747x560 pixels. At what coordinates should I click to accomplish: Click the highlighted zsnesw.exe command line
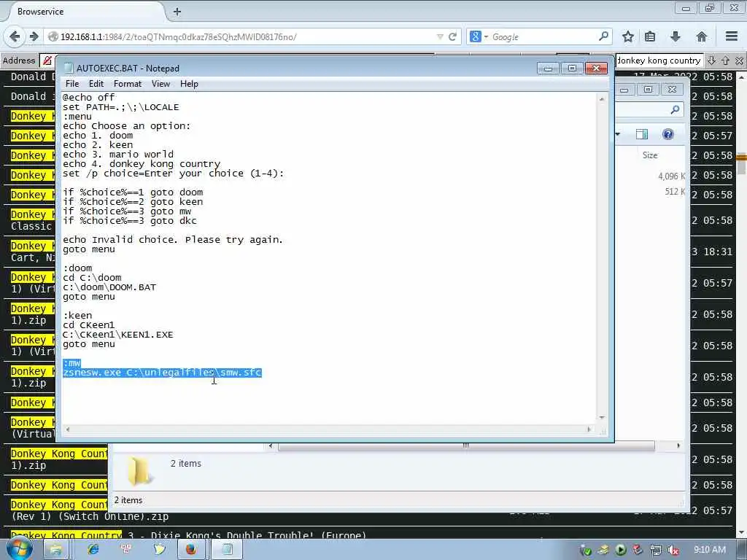pos(163,373)
